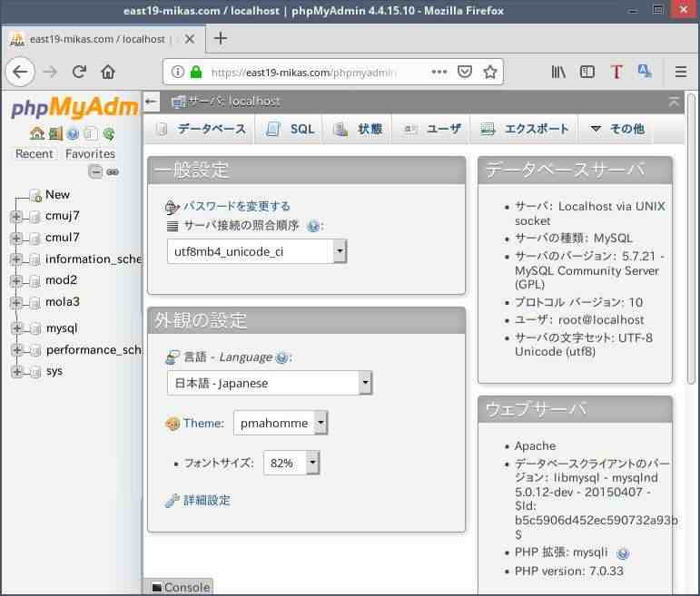Open a new browser tab
700x596 pixels.
click(221, 38)
